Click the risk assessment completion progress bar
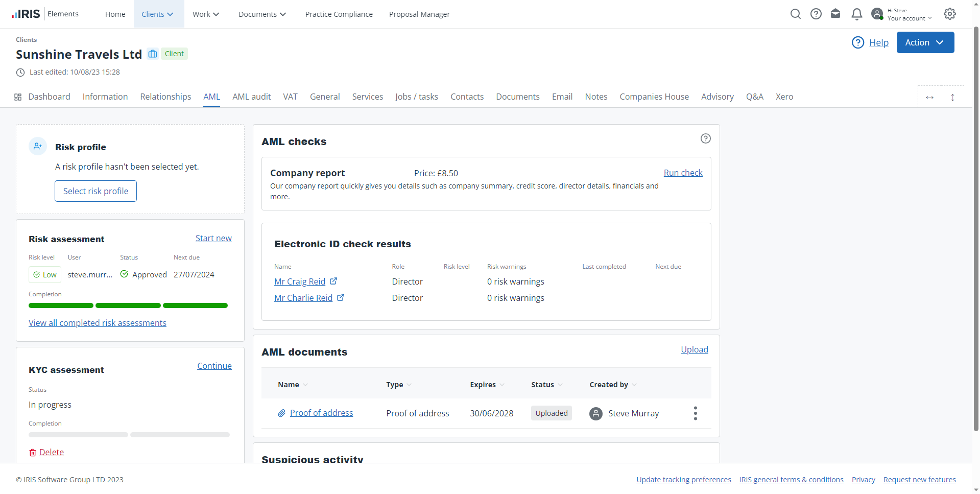Screen dimensions: 980x494 pyautogui.click(x=128, y=305)
